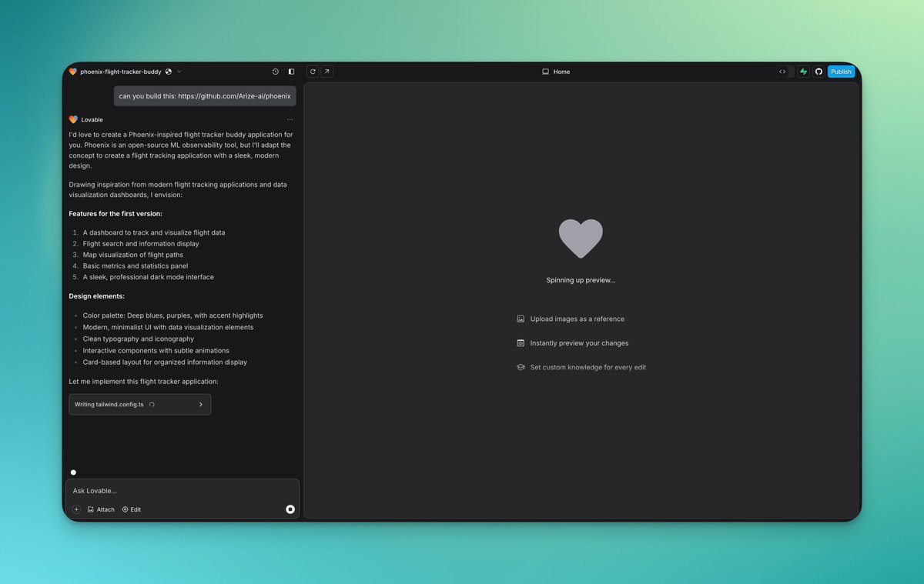Image resolution: width=924 pixels, height=584 pixels.
Task: Open preview in new tab arrow icon
Action: click(326, 72)
